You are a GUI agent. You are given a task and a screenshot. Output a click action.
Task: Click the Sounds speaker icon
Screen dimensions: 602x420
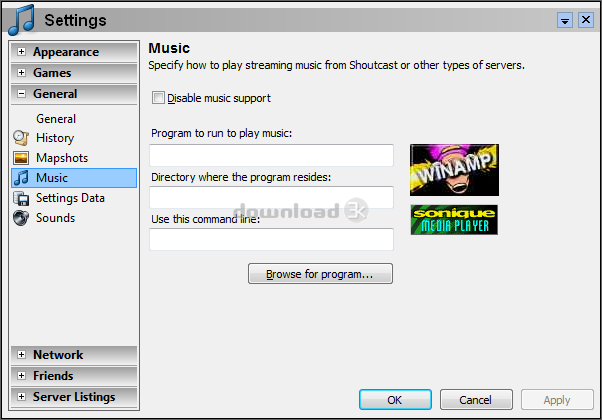pos(21,218)
